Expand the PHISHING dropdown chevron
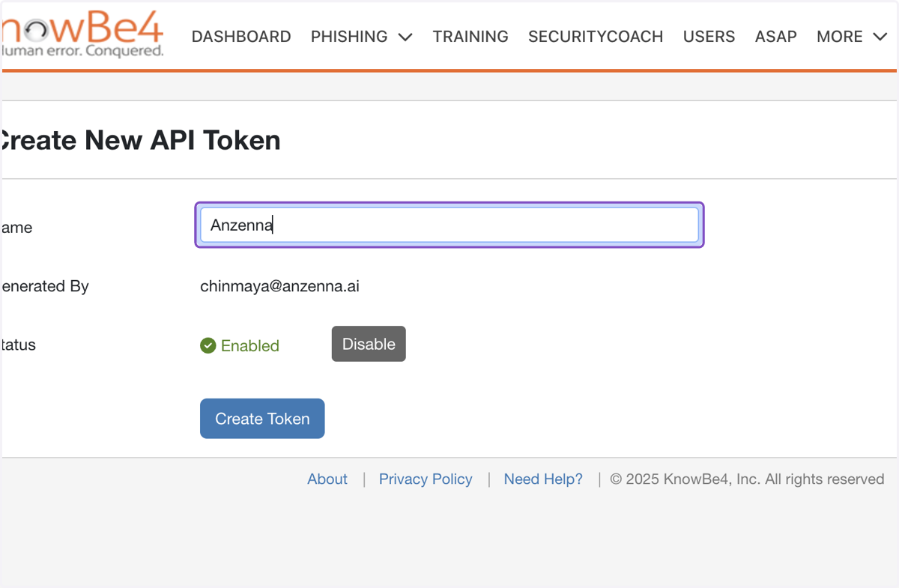 (x=405, y=37)
